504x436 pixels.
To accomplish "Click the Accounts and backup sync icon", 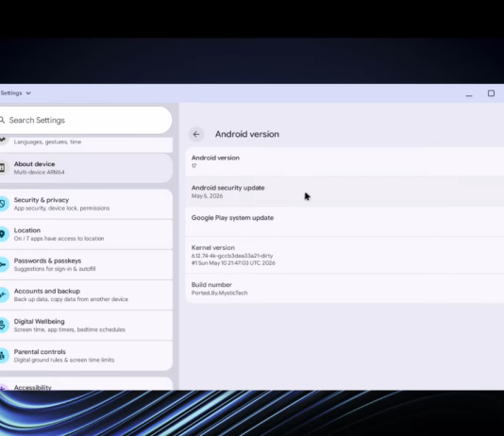I will coord(3,294).
